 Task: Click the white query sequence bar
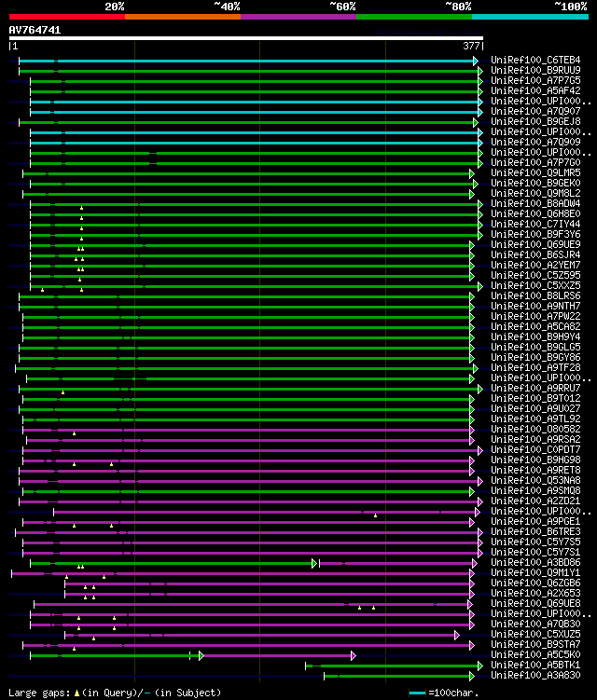click(x=245, y=38)
